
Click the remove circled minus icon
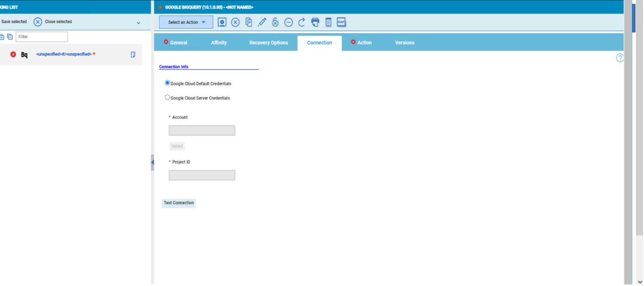click(x=288, y=22)
